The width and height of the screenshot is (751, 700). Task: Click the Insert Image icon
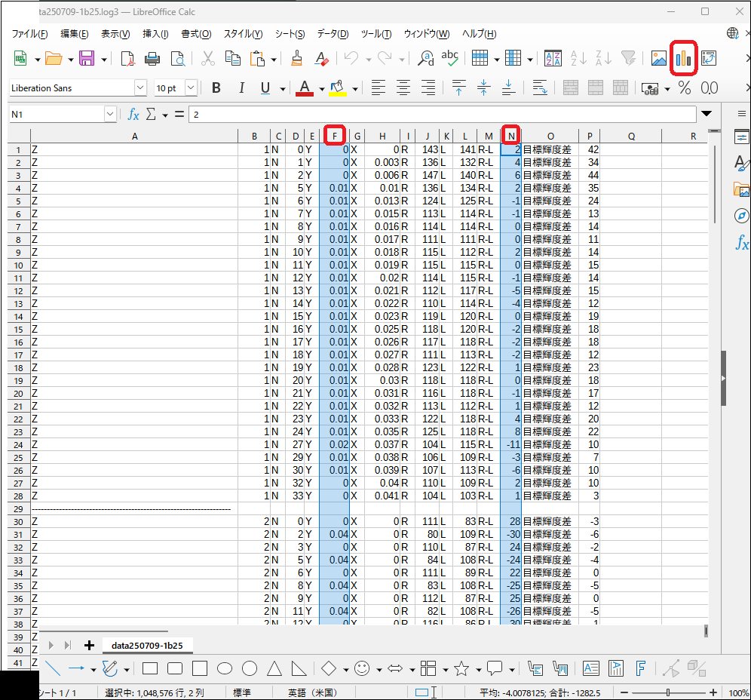(658, 58)
